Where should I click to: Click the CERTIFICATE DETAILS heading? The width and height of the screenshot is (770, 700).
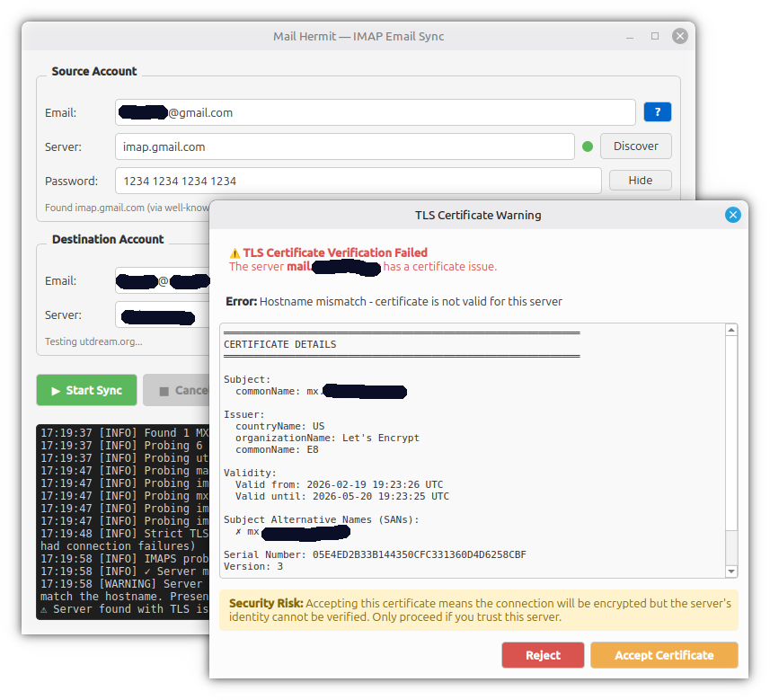(x=280, y=344)
